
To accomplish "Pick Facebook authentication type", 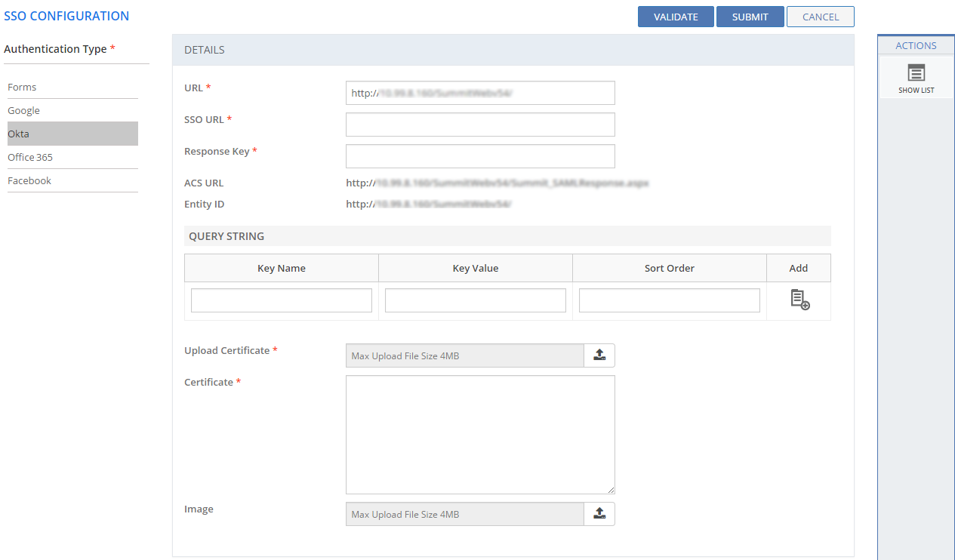I will [x=29, y=181].
